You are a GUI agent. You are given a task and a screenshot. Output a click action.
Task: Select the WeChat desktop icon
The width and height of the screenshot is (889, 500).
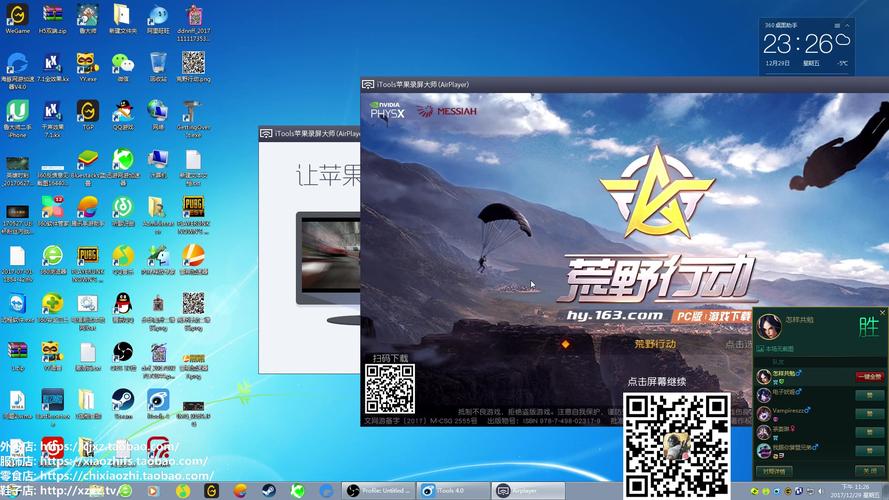coord(122,67)
